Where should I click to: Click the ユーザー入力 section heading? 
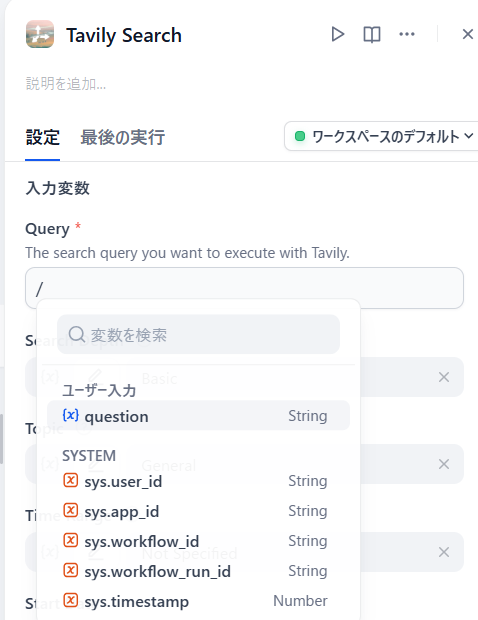point(99,391)
